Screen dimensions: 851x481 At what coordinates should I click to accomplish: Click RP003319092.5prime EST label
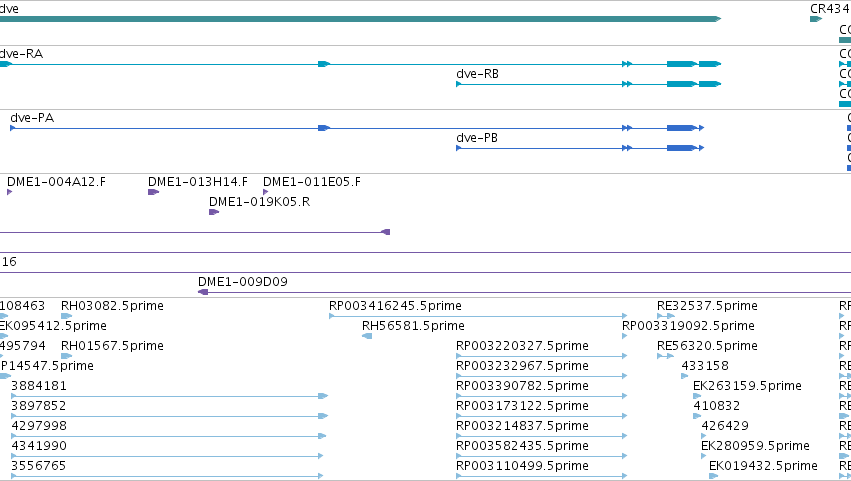pos(688,326)
